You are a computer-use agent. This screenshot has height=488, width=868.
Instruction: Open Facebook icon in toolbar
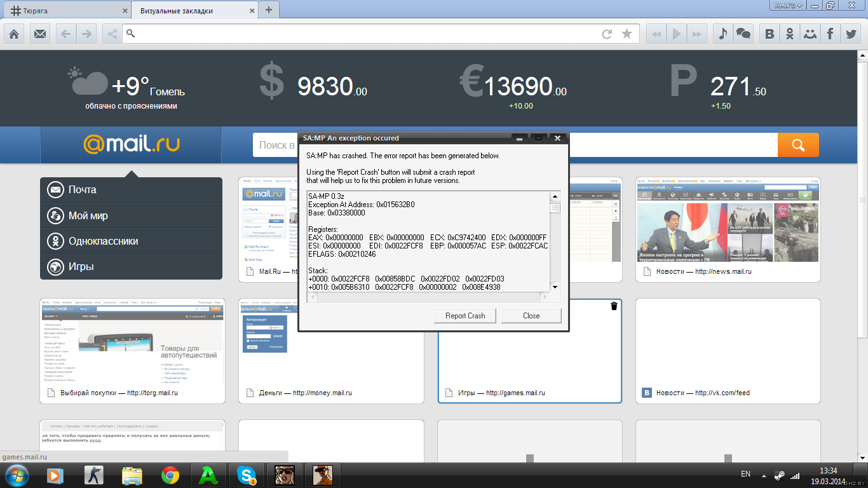[830, 34]
